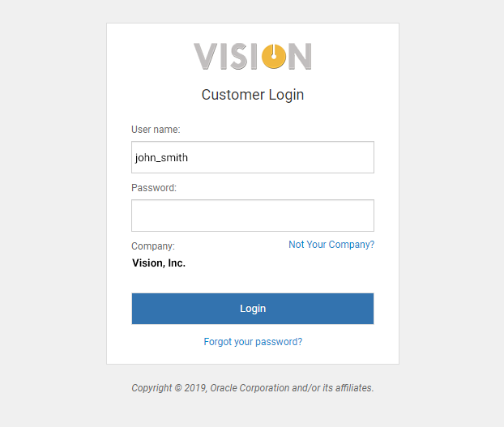Click the Vision logo at the top

252,56
